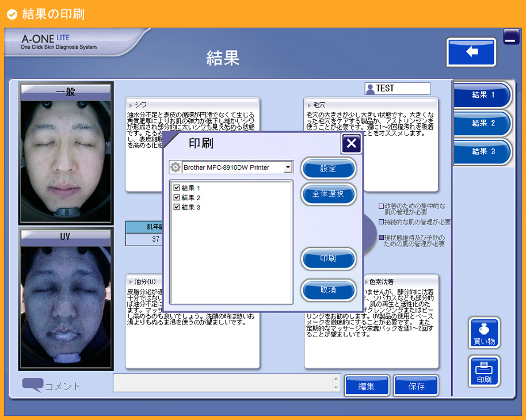This screenshot has height=420, width=526.
Task: Click the dark purple legend color square
Action: coord(381,237)
